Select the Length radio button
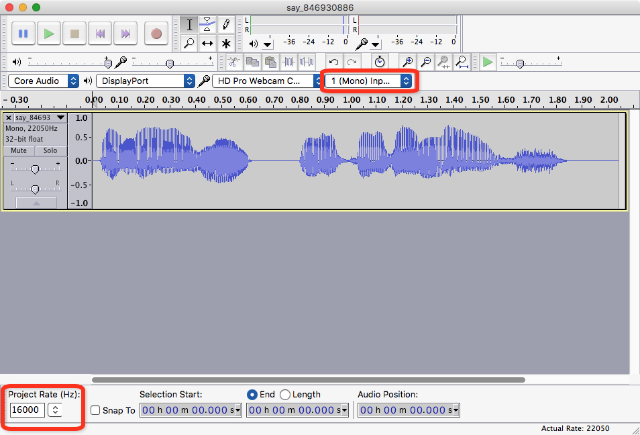This screenshot has height=435, width=640. [x=285, y=395]
